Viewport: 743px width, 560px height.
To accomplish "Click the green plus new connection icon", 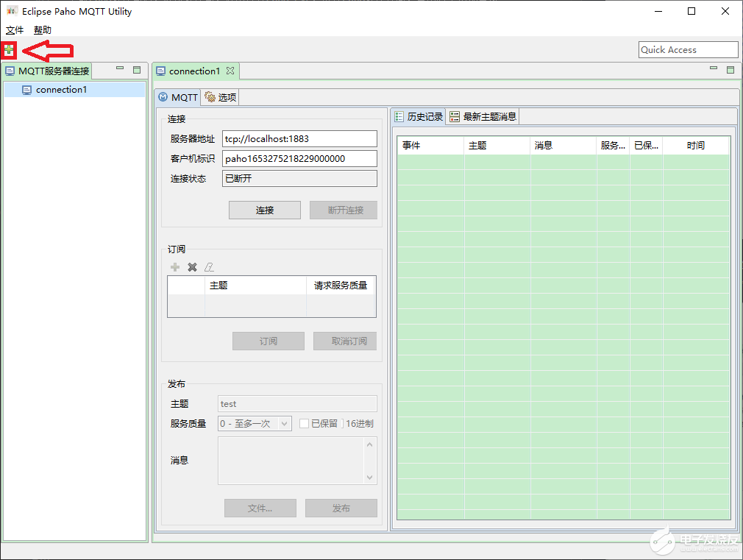I will [x=9, y=50].
